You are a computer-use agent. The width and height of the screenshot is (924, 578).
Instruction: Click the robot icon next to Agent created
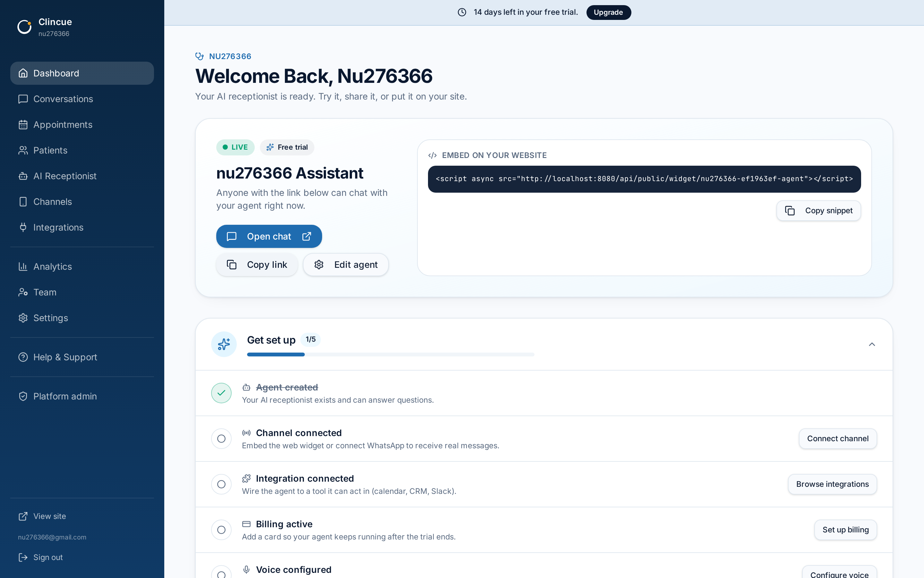pyautogui.click(x=246, y=387)
